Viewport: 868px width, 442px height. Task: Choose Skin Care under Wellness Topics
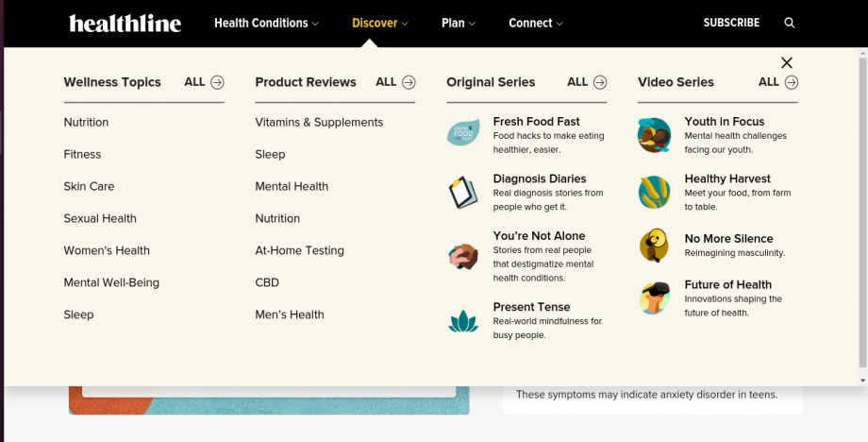pos(89,186)
